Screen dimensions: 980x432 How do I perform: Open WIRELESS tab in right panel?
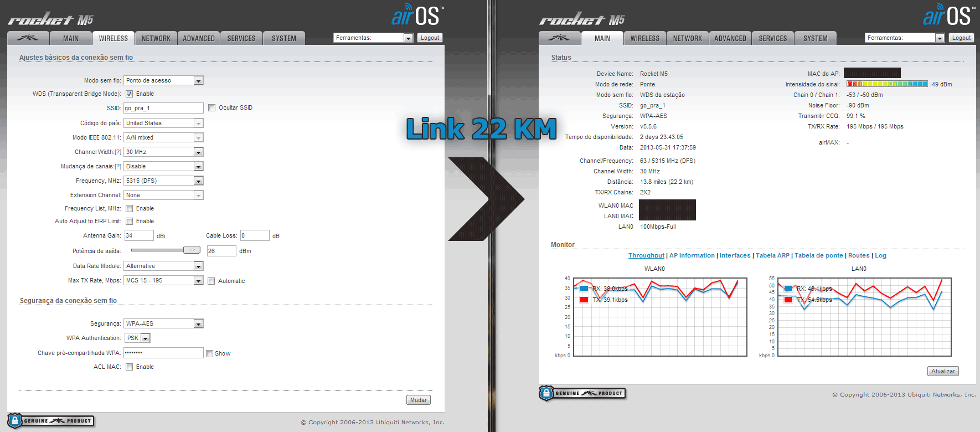pos(645,38)
